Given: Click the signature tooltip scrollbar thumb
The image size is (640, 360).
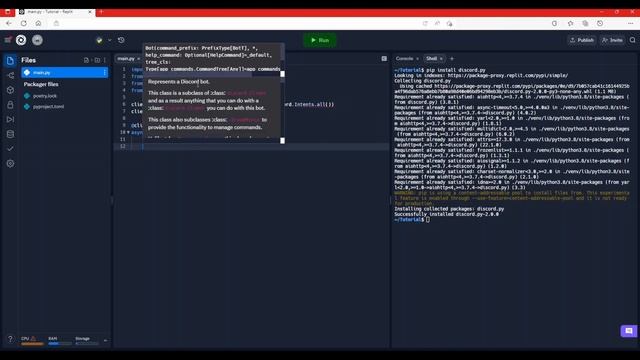Looking at the screenshot, I should coord(282,74).
